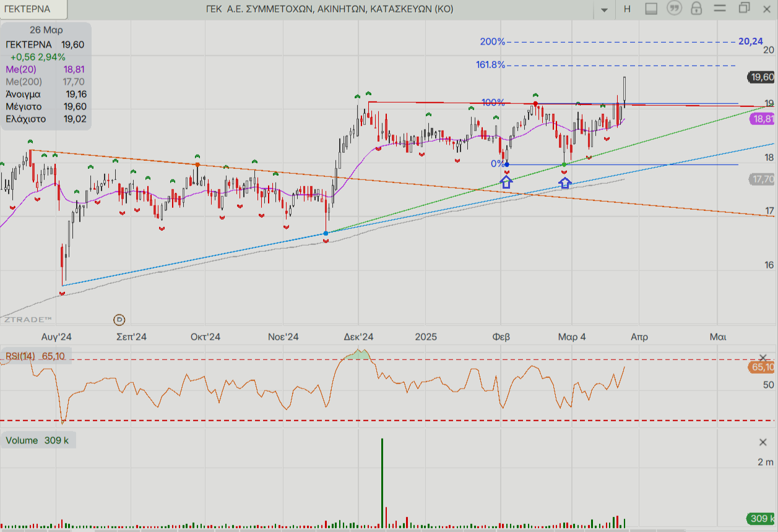Click the red anchor dot on 100% line

535,103
